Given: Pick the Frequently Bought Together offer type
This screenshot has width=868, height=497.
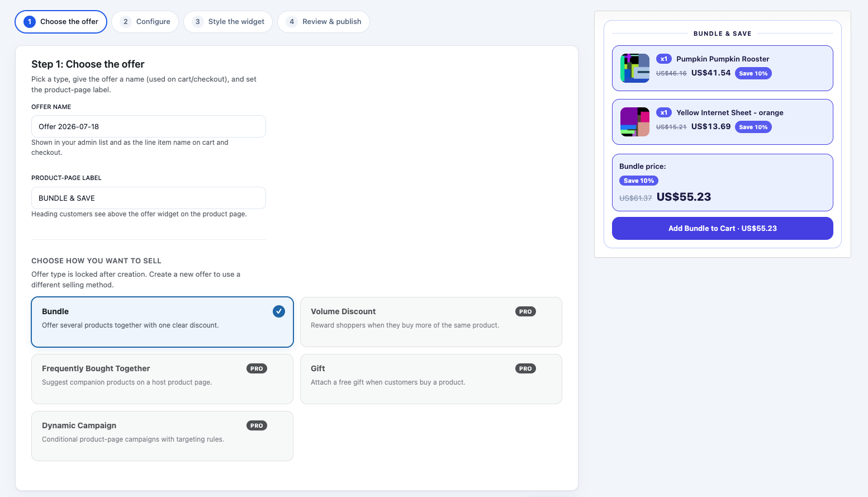Looking at the screenshot, I should [162, 379].
